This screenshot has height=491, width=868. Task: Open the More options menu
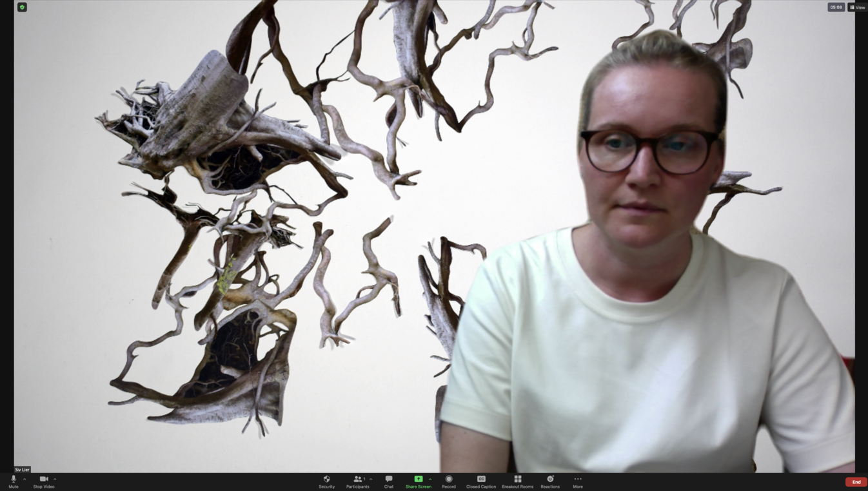pos(578,481)
